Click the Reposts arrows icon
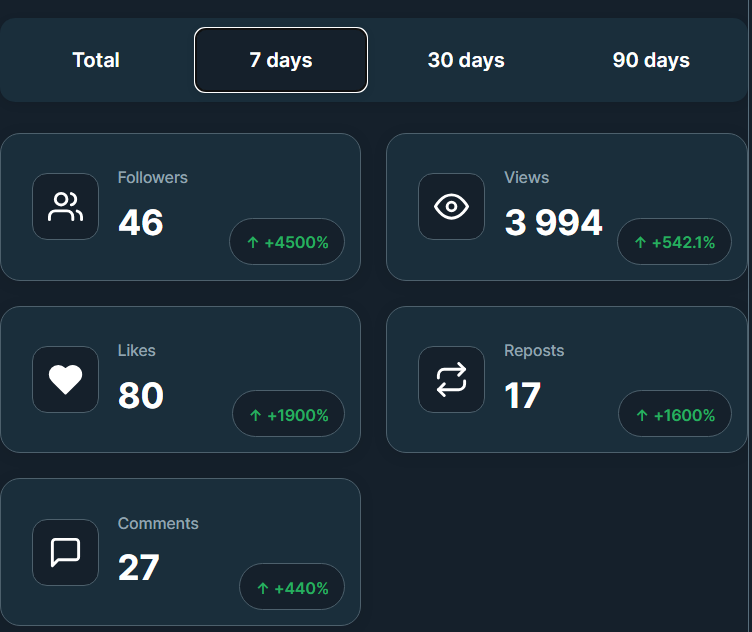Viewport: 752px width, 632px height. point(451,380)
